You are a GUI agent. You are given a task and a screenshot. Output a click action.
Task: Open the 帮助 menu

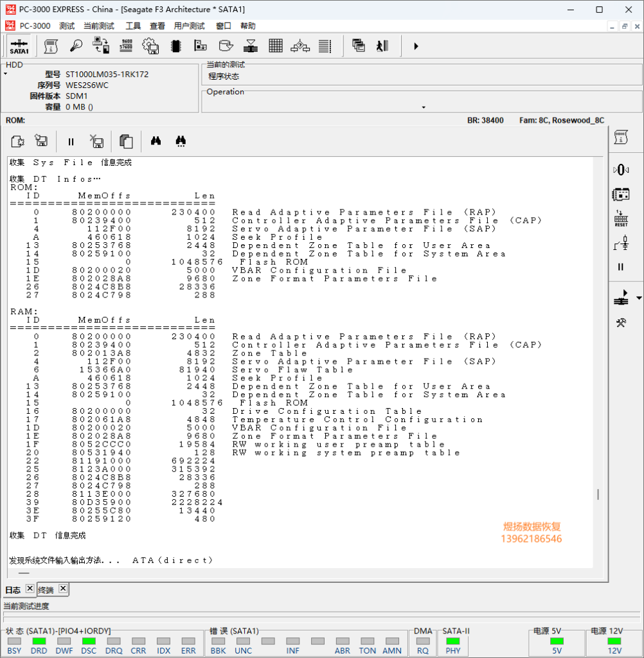point(247,26)
